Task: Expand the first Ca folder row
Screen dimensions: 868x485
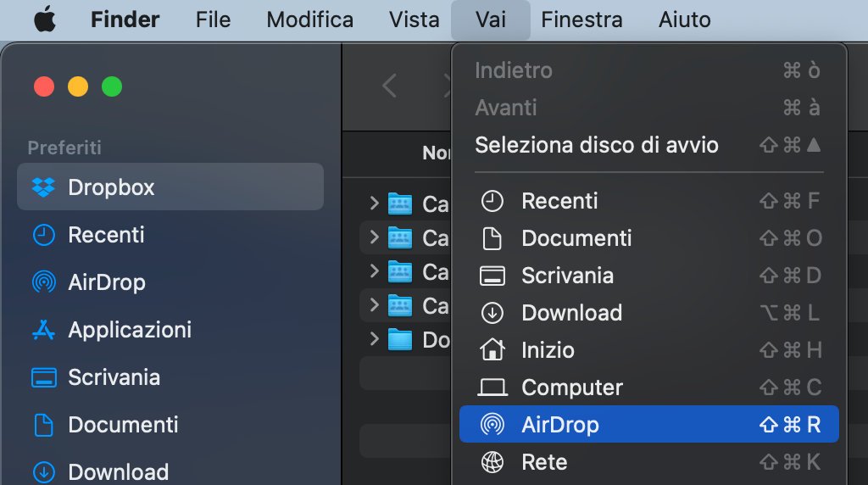Action: coord(374,203)
